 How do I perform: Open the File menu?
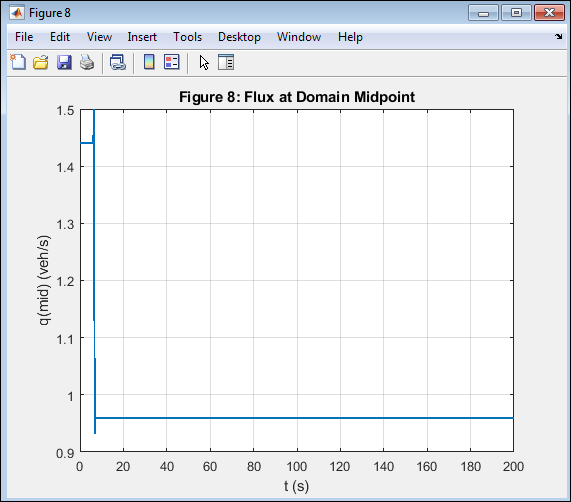pyautogui.click(x=24, y=37)
